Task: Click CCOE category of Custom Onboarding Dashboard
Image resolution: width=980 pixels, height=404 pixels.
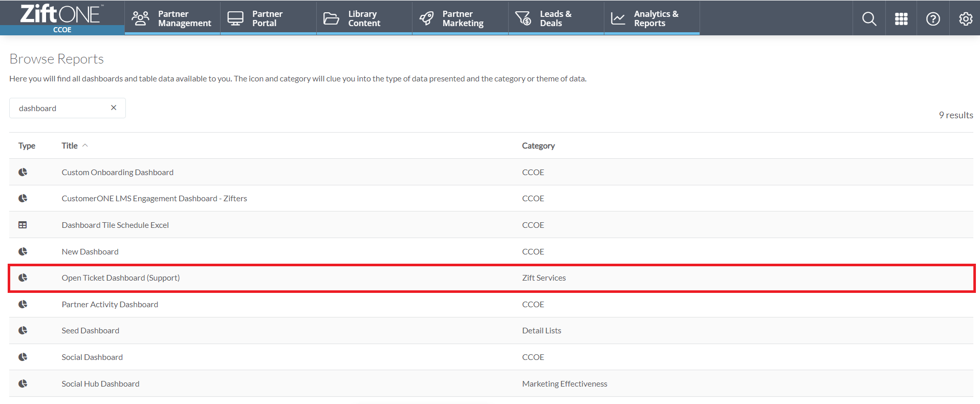Action: (x=533, y=172)
